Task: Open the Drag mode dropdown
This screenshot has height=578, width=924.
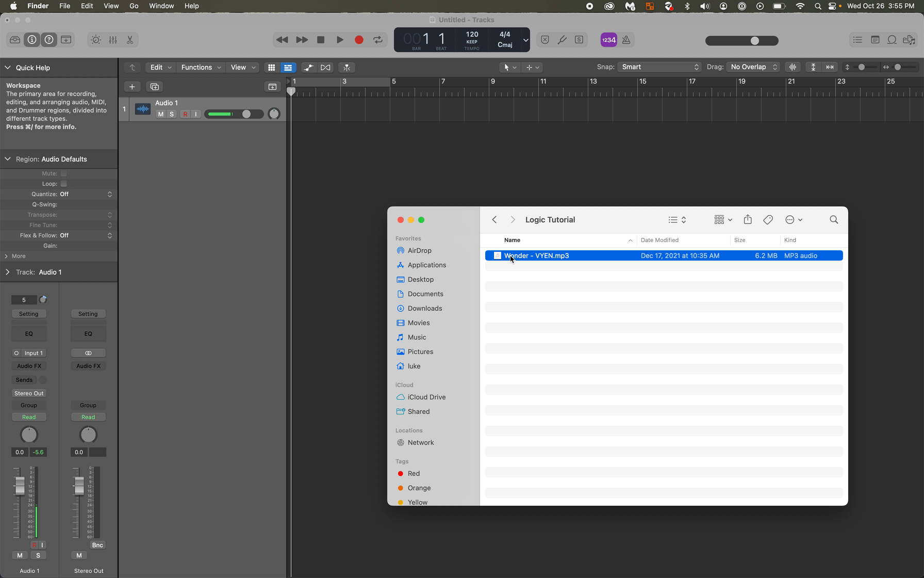Action: click(x=753, y=67)
